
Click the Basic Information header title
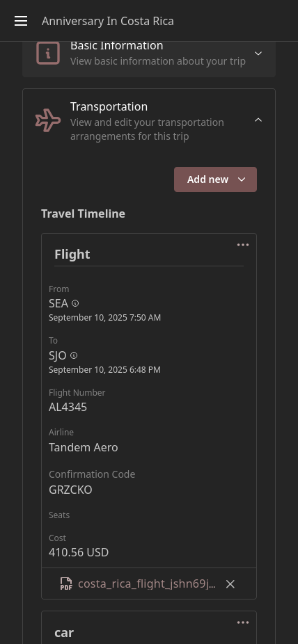pyautogui.click(x=117, y=46)
